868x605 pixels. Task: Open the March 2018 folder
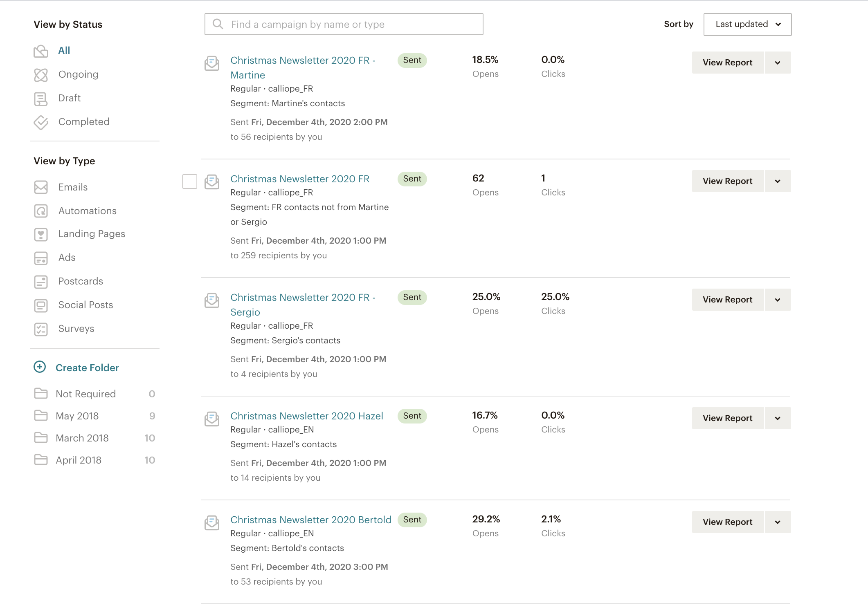pos(82,438)
